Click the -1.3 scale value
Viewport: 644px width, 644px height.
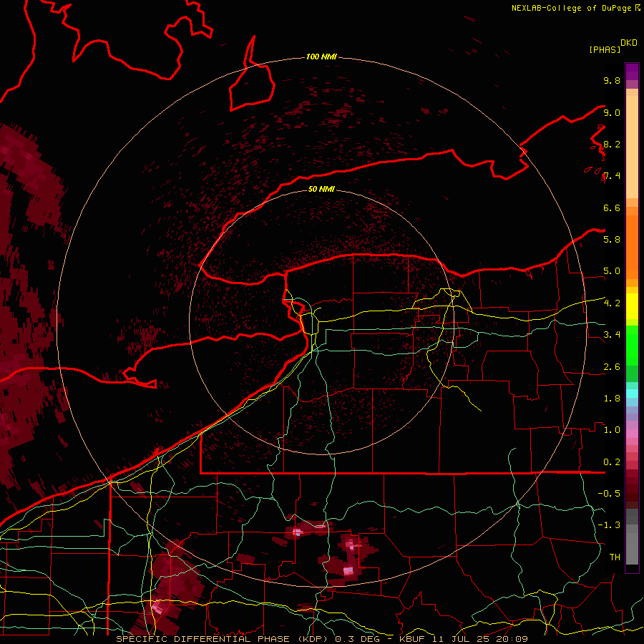click(609, 525)
